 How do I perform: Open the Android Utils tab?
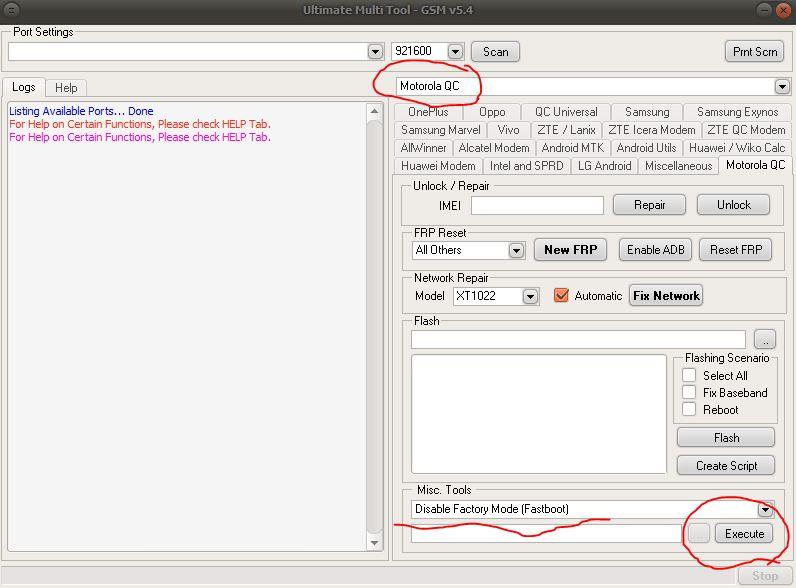pyautogui.click(x=646, y=148)
